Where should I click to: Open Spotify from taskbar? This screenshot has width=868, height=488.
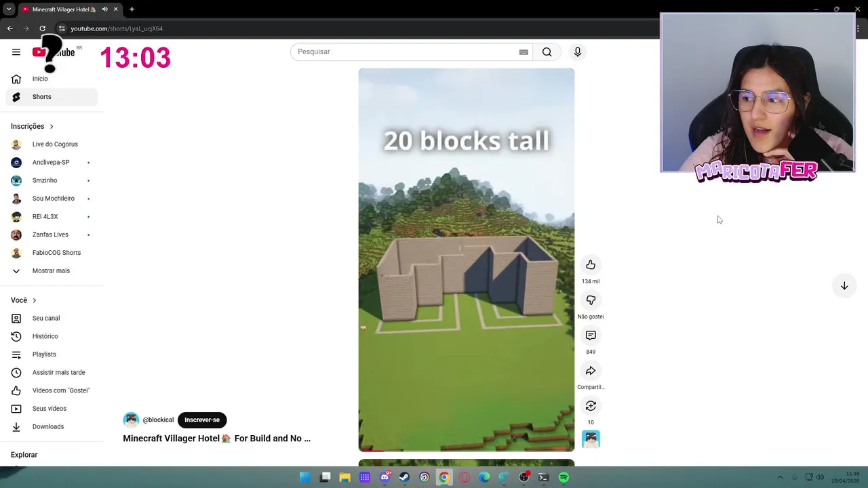click(x=564, y=477)
